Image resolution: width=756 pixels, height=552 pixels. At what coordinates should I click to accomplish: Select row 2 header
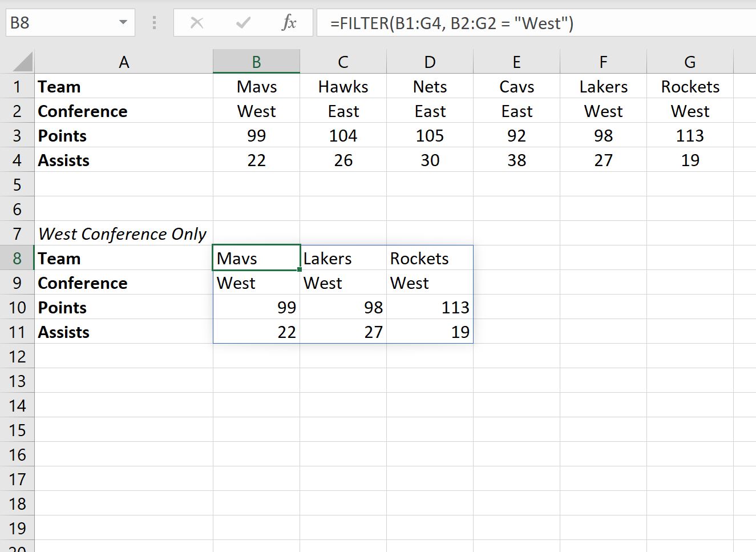pyautogui.click(x=17, y=111)
